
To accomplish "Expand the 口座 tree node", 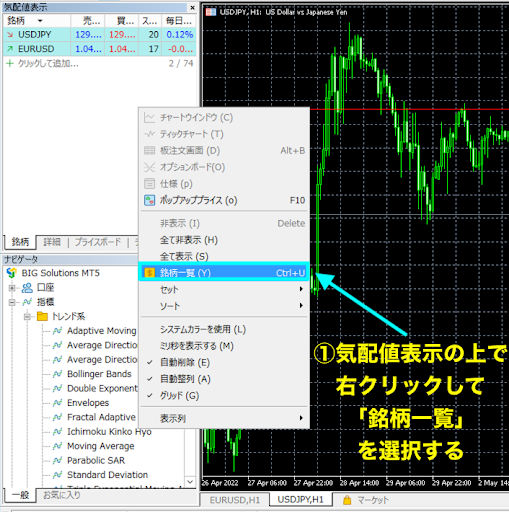I will tap(12, 288).
